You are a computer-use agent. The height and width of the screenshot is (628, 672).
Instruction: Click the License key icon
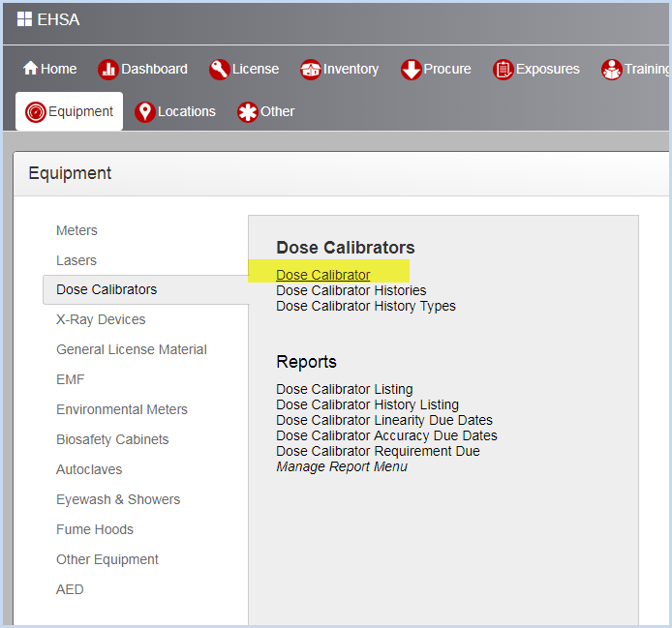tap(220, 70)
